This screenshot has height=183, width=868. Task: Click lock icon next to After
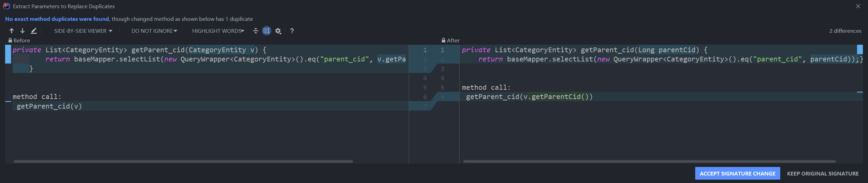point(443,40)
